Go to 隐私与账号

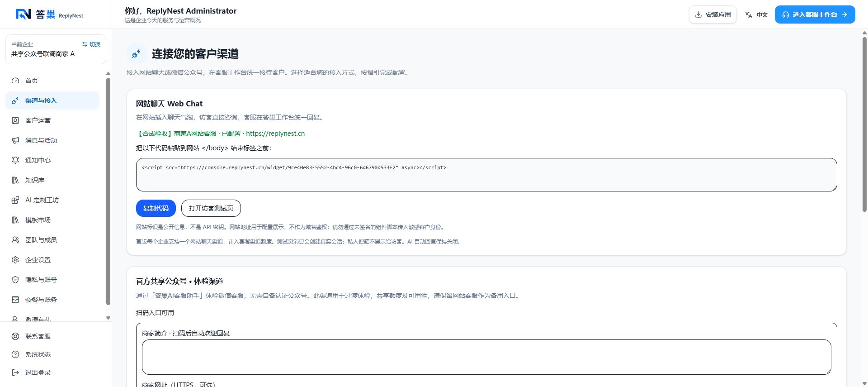click(52, 280)
